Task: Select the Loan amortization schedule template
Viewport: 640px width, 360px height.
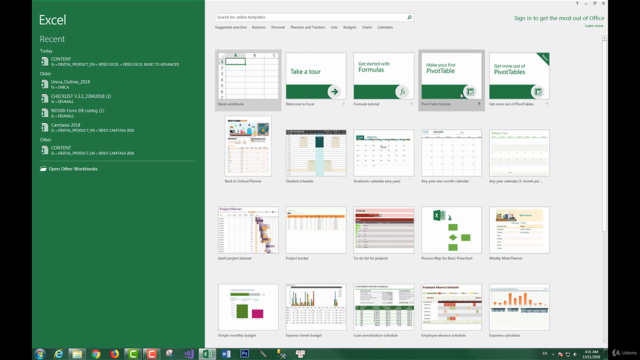Action: click(384, 307)
